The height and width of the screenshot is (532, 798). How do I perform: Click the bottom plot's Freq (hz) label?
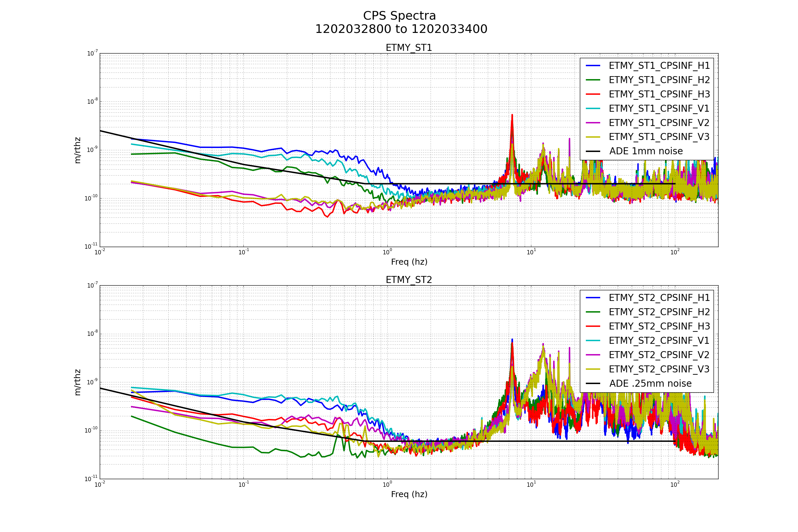pos(409,494)
